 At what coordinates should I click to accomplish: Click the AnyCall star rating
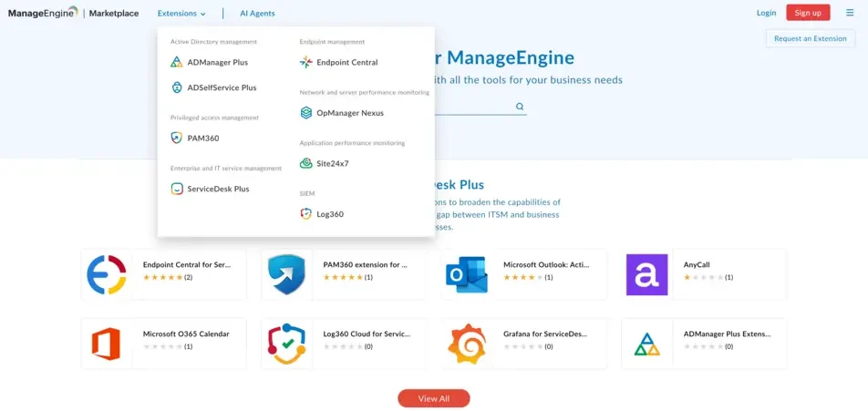pyautogui.click(x=704, y=277)
